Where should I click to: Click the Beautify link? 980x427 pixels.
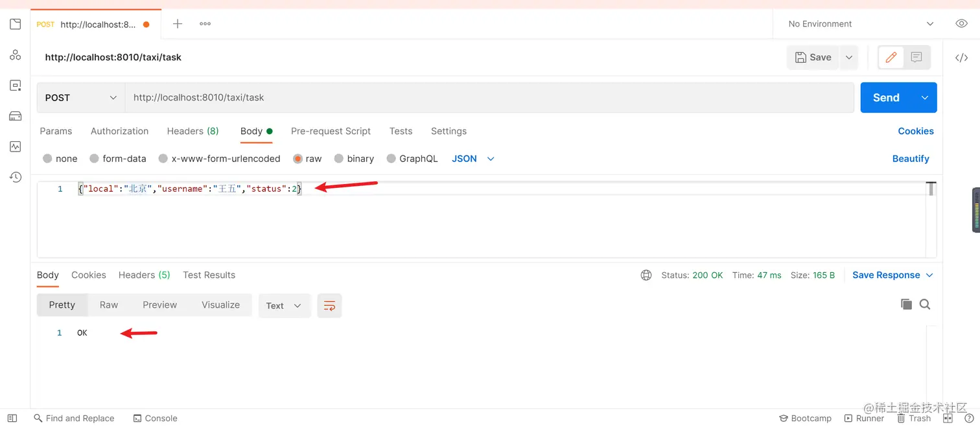pyautogui.click(x=911, y=159)
